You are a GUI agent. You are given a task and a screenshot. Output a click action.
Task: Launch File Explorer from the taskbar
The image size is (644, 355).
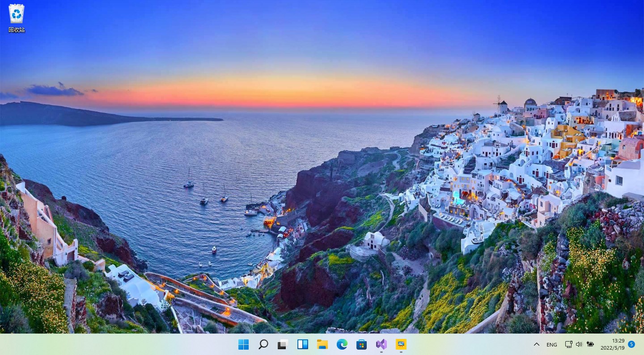[x=322, y=344]
